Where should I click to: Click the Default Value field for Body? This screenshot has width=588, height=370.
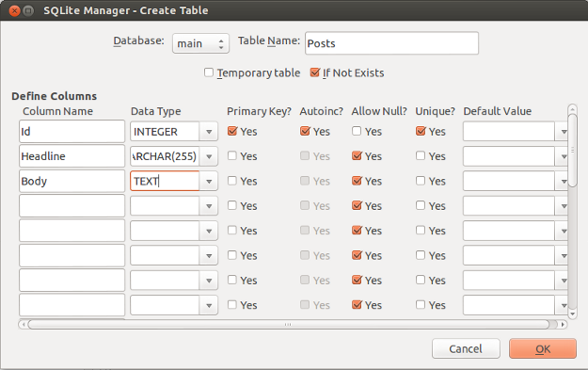509,181
